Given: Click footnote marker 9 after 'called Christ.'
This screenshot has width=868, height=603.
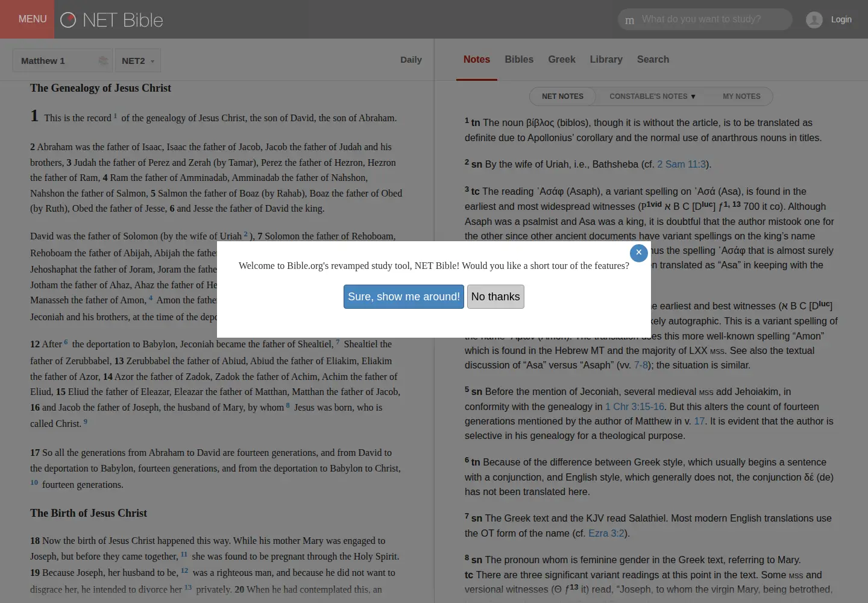Looking at the screenshot, I should 86,421.
